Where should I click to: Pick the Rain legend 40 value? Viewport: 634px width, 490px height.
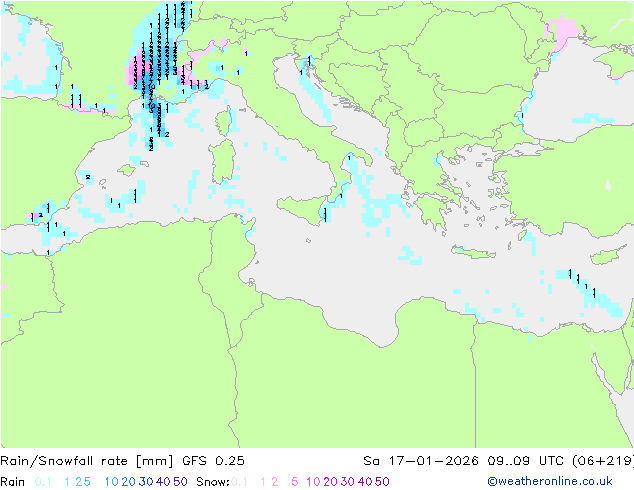point(163,482)
